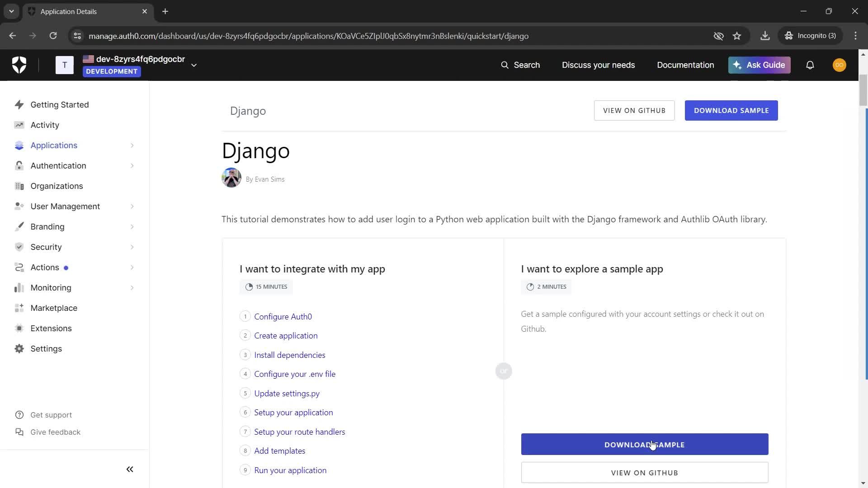
Task: Expand the Applications submenu chevron
Action: pyautogui.click(x=132, y=145)
